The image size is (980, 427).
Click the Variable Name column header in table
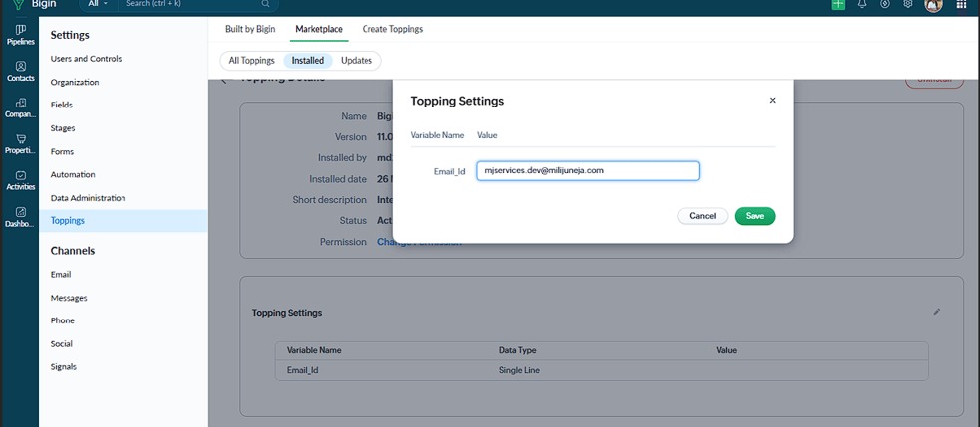point(314,350)
